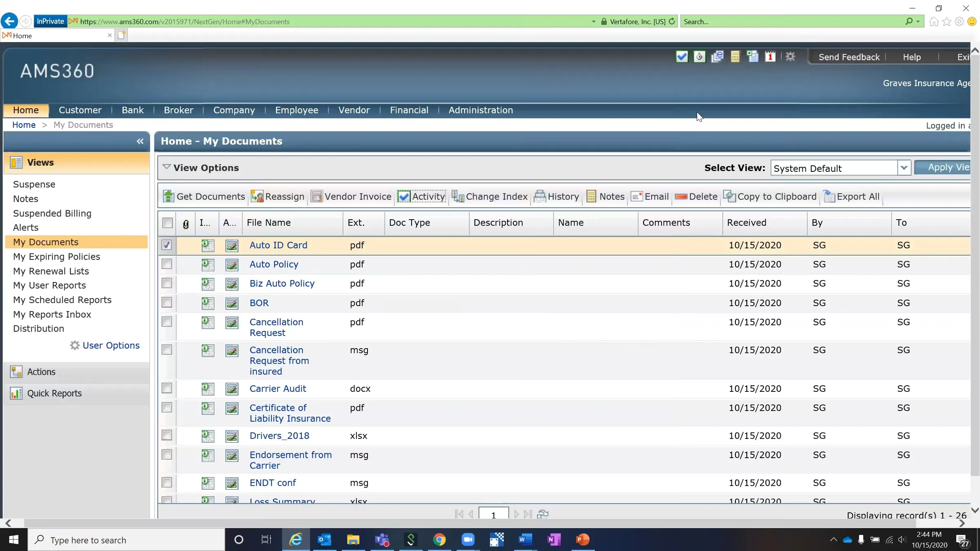980x551 pixels.
Task: Uncheck the Auto ID Card row checkbox
Action: pyautogui.click(x=167, y=245)
